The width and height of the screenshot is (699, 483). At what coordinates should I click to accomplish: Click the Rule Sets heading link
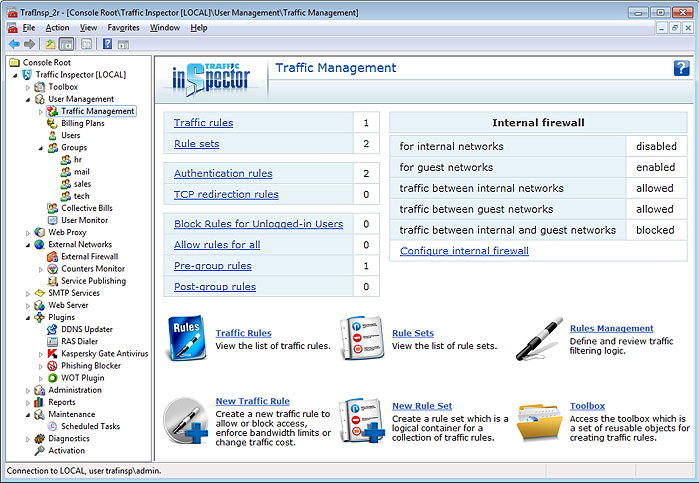point(413,333)
